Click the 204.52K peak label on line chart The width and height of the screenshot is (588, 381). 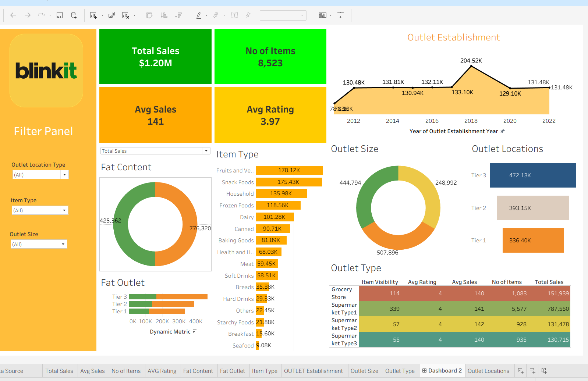pos(471,60)
